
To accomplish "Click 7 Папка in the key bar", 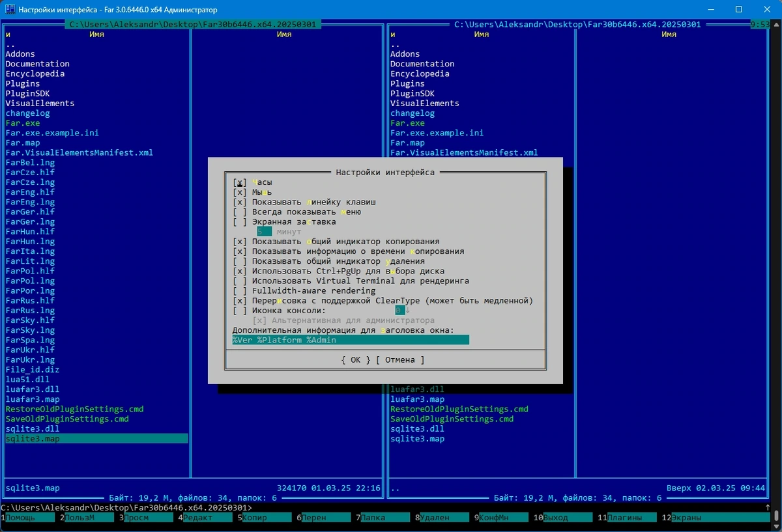I will click(x=383, y=518).
